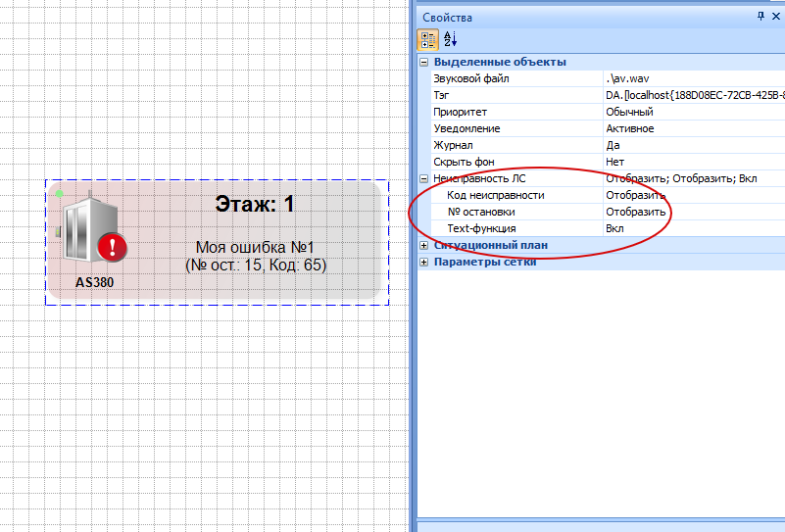
Task: Expand the Параметры сетки section
Action: coord(424,262)
